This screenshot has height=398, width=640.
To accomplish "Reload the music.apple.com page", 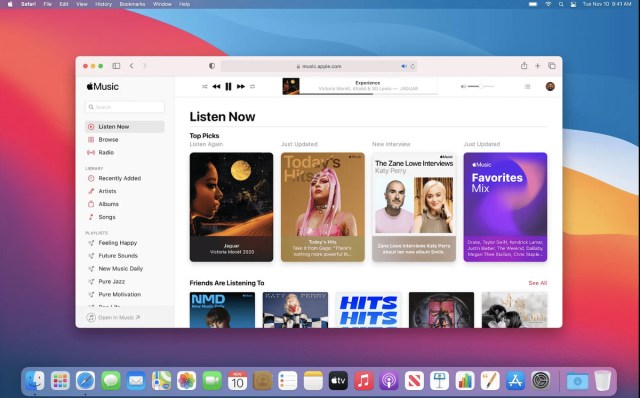I will click(413, 66).
